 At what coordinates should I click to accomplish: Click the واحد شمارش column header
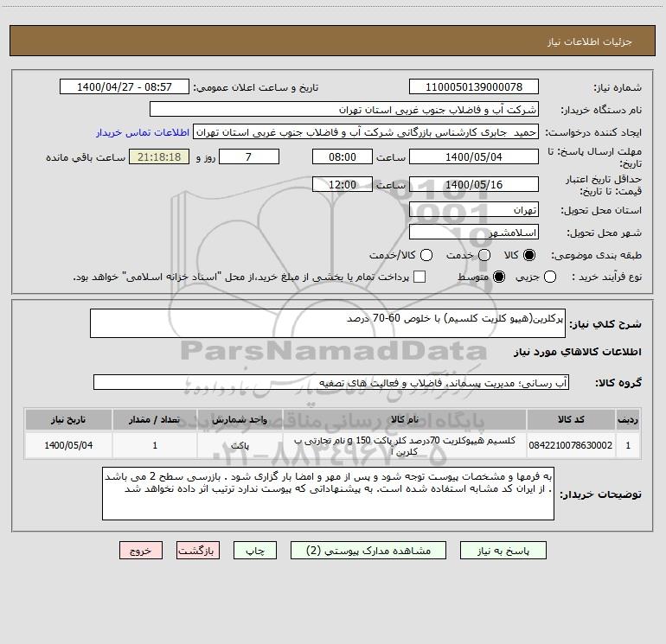pos(240,419)
